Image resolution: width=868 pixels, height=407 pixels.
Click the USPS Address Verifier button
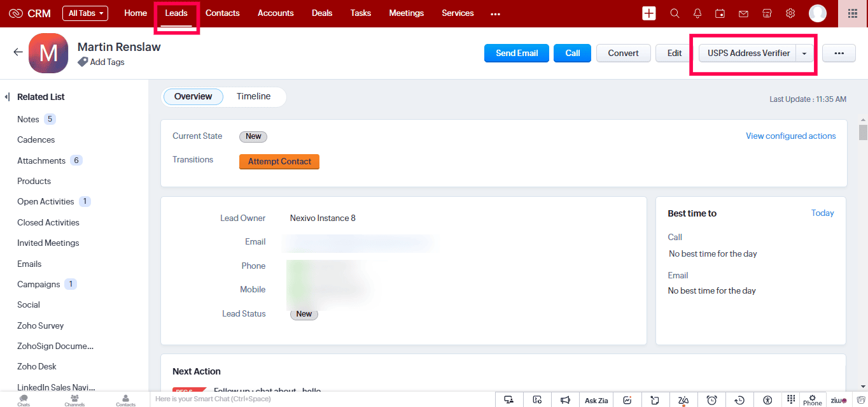(748, 54)
